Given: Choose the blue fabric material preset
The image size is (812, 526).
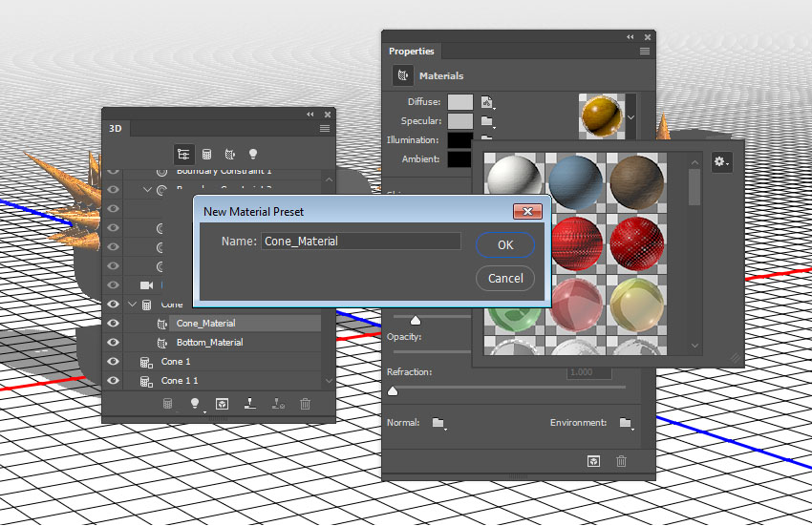Looking at the screenshot, I should (x=575, y=180).
